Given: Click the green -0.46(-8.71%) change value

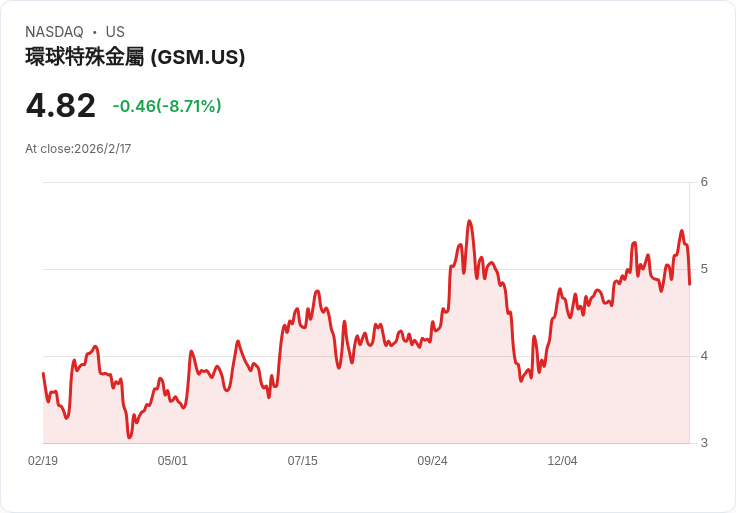Looking at the screenshot, I should [167, 106].
